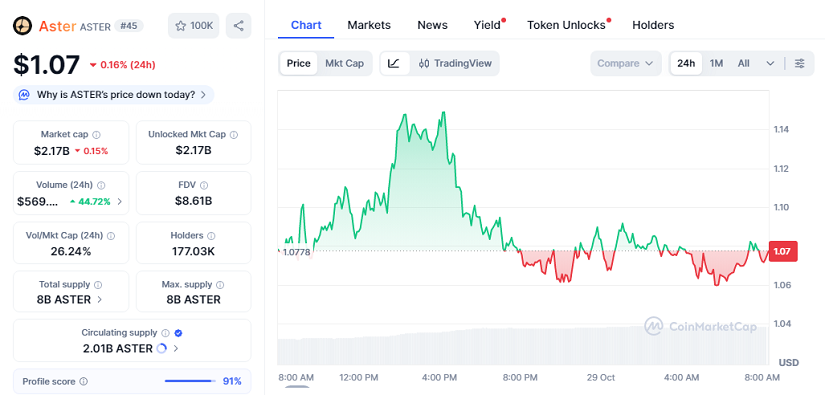This screenshot has height=395, width=825.
Task: Click info icon next to Holders
Action: 212,236
